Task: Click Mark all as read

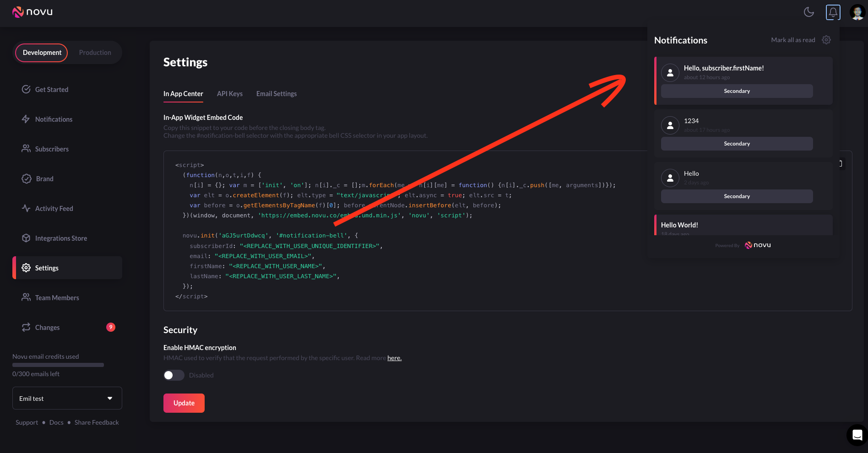Action: (793, 40)
